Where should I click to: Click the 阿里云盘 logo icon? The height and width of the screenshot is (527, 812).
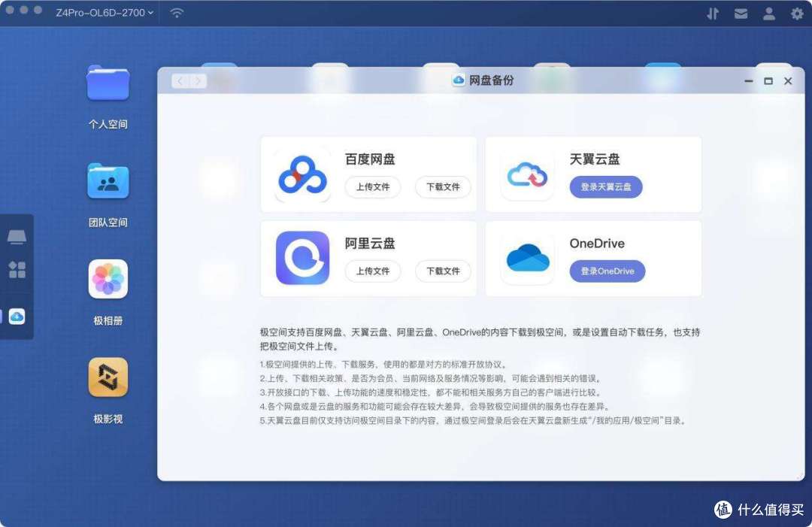point(302,258)
